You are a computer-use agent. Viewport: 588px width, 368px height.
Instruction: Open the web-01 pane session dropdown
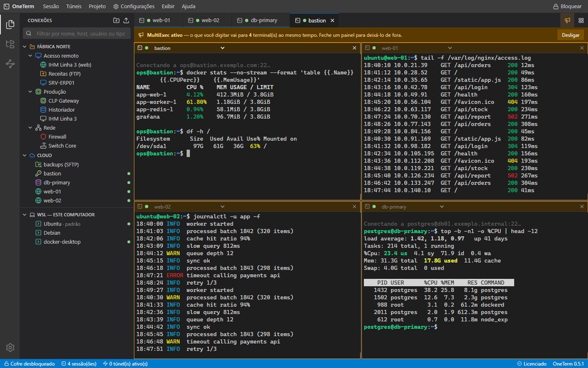pyautogui.click(x=450, y=48)
